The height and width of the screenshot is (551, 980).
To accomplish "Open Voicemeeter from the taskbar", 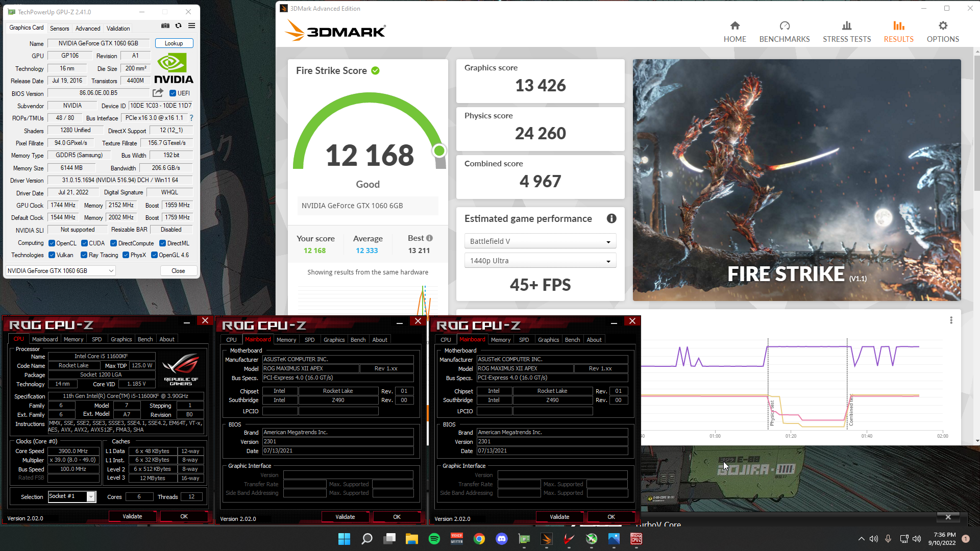I will coord(457,539).
